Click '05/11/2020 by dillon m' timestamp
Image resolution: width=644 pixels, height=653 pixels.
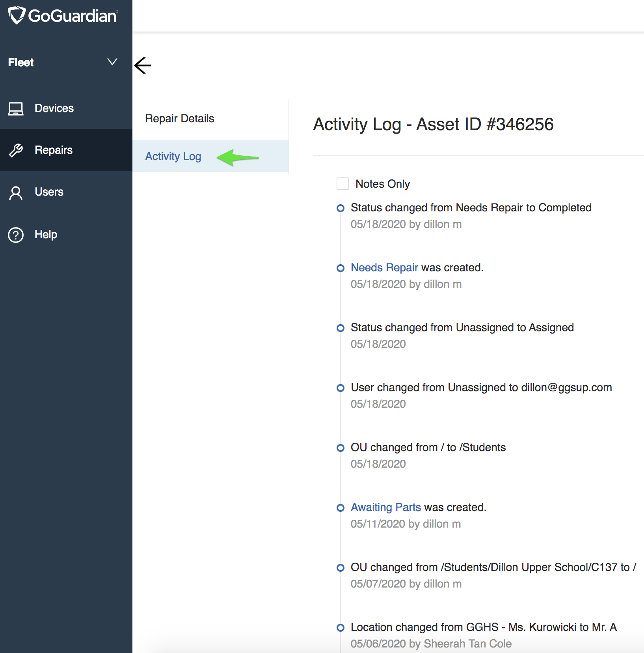(406, 524)
